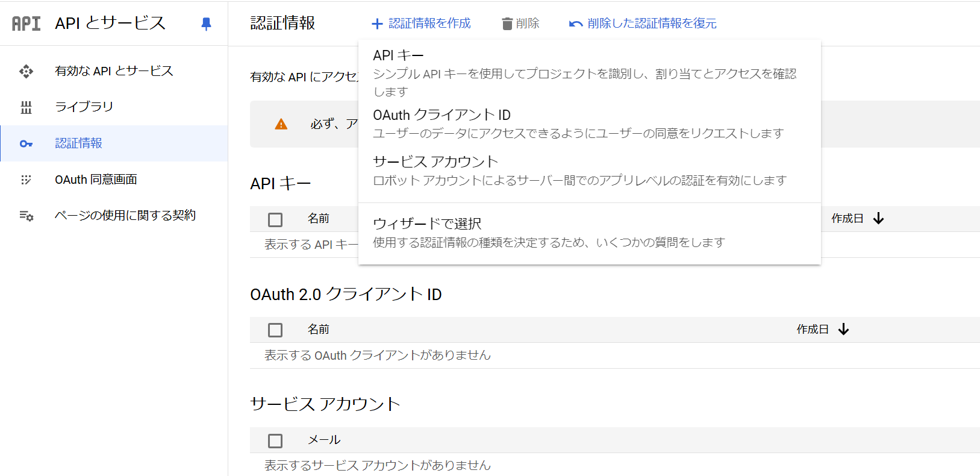This screenshot has width=980, height=476.
Task: Click the 削除 button label
Action: pyautogui.click(x=528, y=23)
